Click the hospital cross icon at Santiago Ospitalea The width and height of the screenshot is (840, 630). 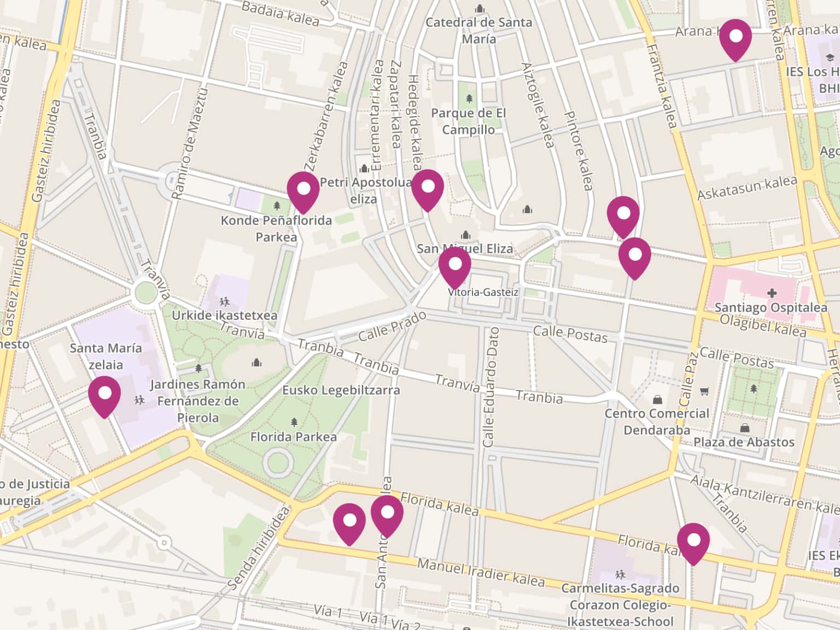772,294
